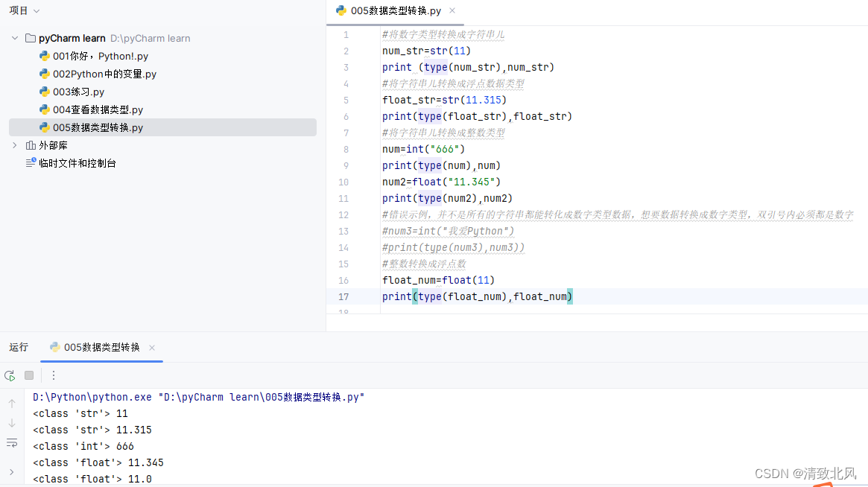Click line number 12 in the editor
Viewport: 868px width, 487px height.
[343, 214]
